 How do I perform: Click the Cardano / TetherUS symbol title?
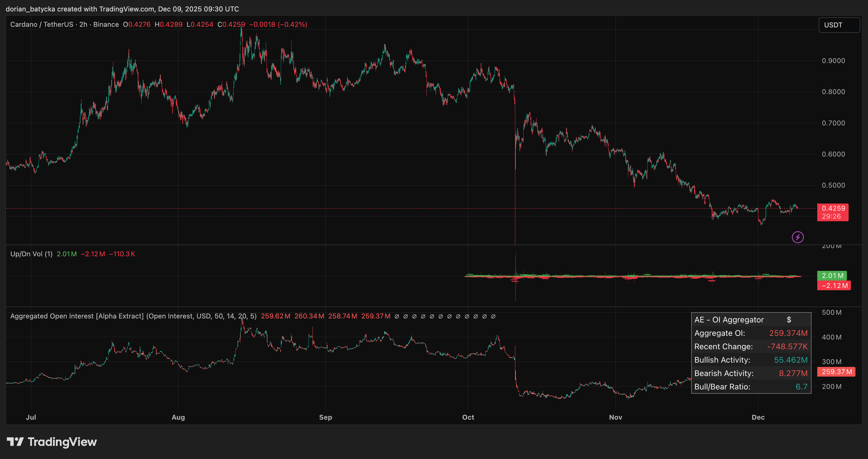41,25
